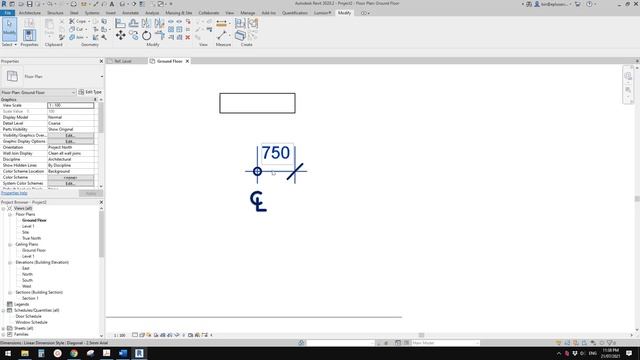Click the Create Assembly icon
The image size is (640, 360).
click(x=240, y=23)
